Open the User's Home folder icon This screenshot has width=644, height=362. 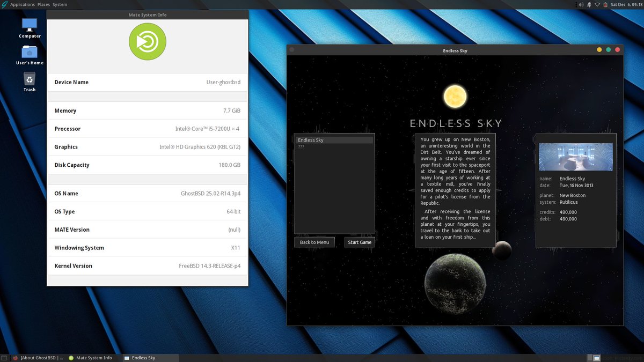point(30,52)
